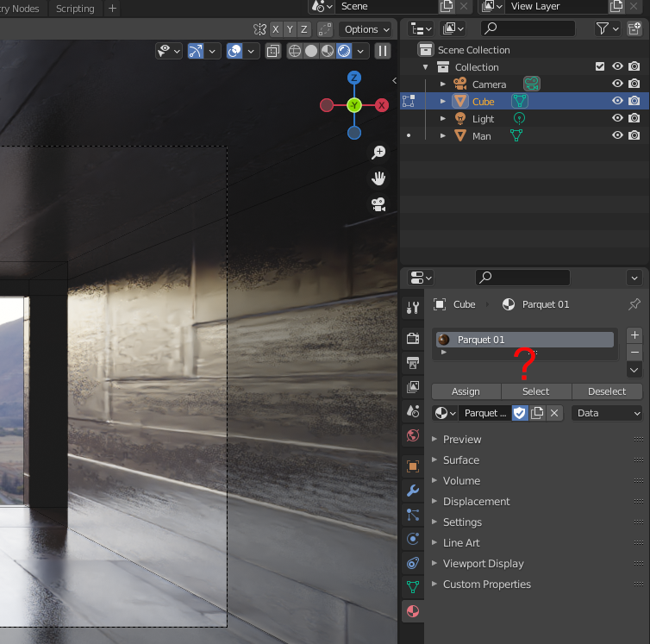
Task: Click the material Select button
Action: click(536, 391)
